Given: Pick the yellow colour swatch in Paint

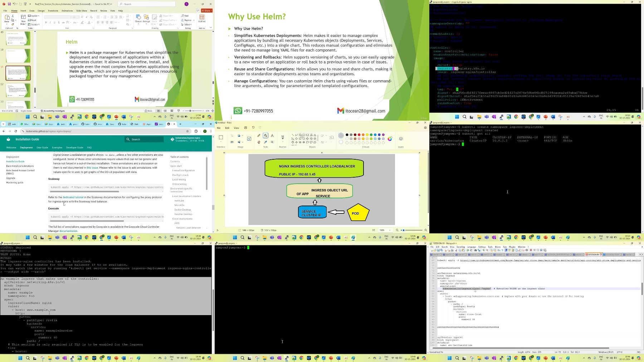Looking at the screenshot, I should pos(367,135).
